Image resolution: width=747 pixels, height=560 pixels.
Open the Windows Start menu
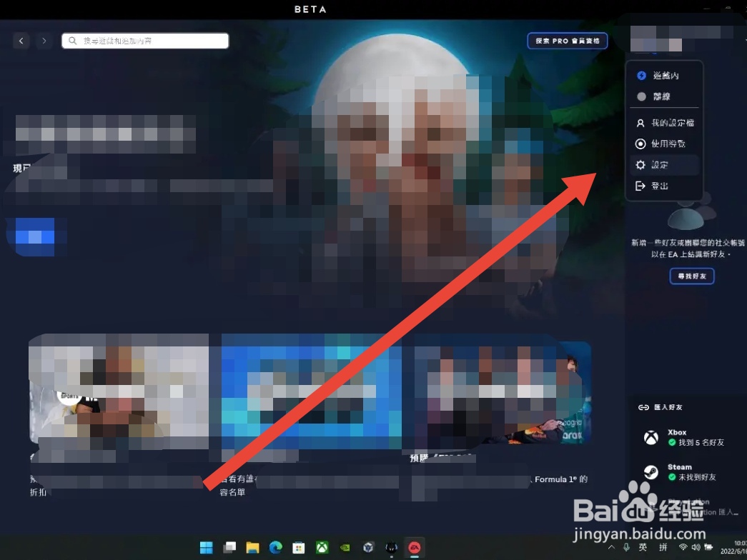pyautogui.click(x=207, y=548)
